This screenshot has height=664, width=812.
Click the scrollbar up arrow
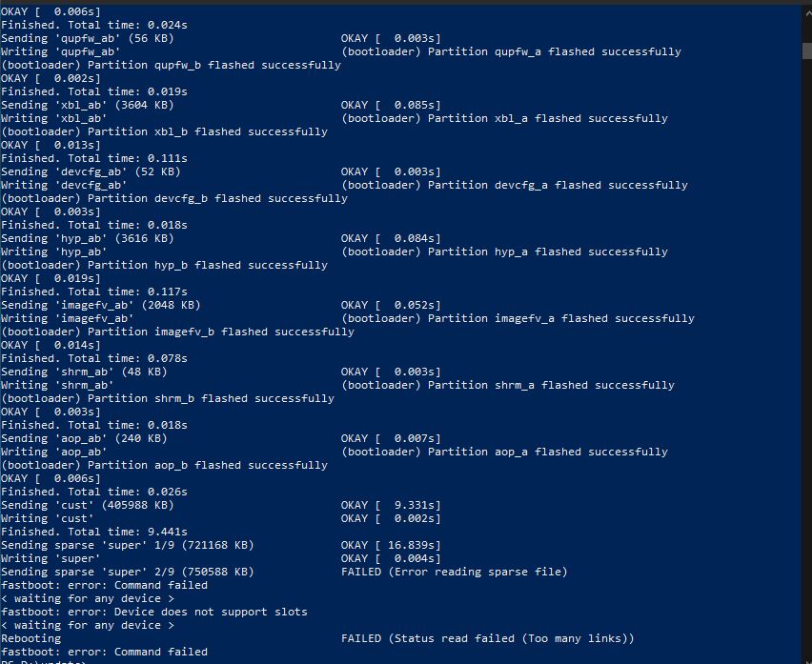[807, 13]
